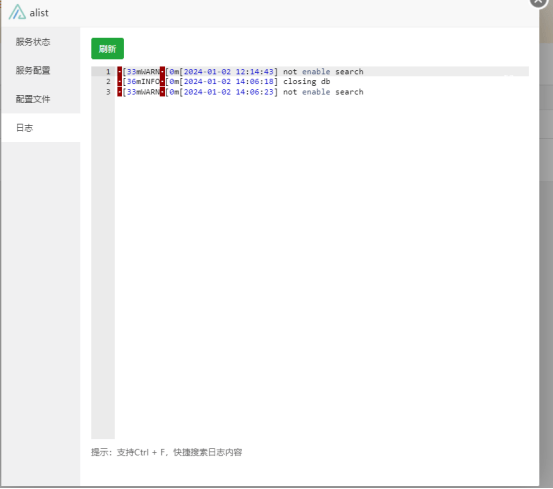Screen dimensions: 553x489
Task: Click the 14:06:18 timestamp in log
Action: pyautogui.click(x=254, y=82)
